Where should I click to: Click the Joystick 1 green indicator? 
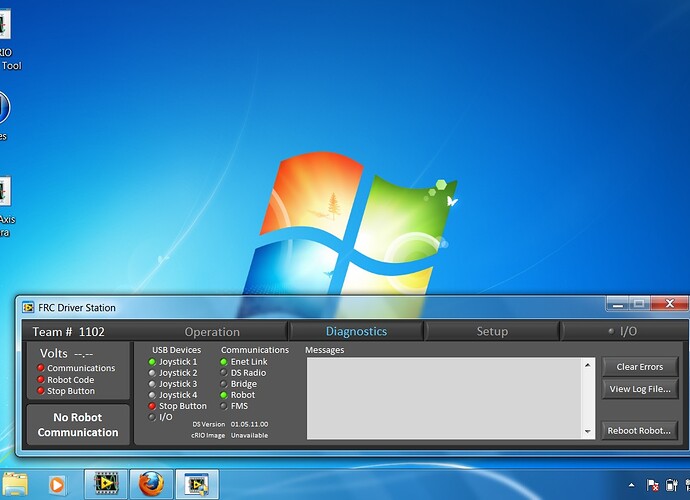152,362
